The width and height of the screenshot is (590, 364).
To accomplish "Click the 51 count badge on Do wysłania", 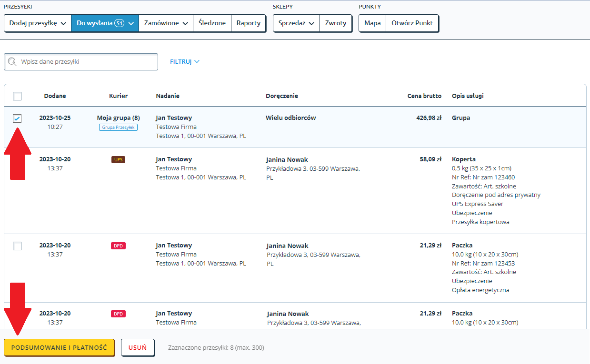I will point(120,23).
